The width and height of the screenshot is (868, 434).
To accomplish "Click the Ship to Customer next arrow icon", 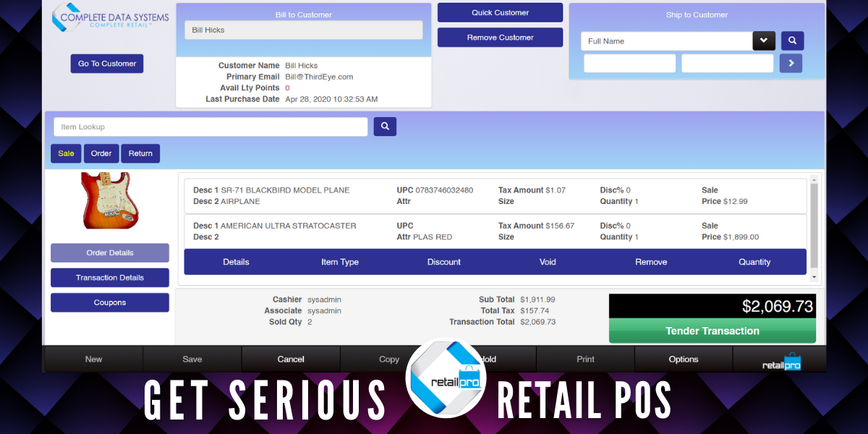I will point(791,64).
